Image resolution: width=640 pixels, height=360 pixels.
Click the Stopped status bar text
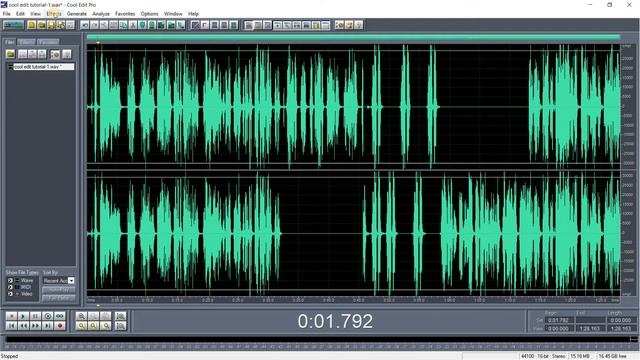tap(10, 356)
